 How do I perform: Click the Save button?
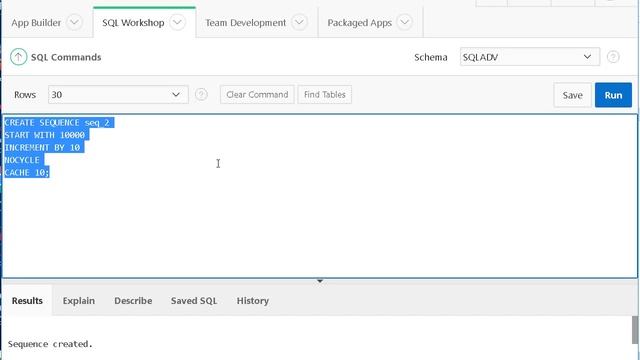click(x=572, y=95)
